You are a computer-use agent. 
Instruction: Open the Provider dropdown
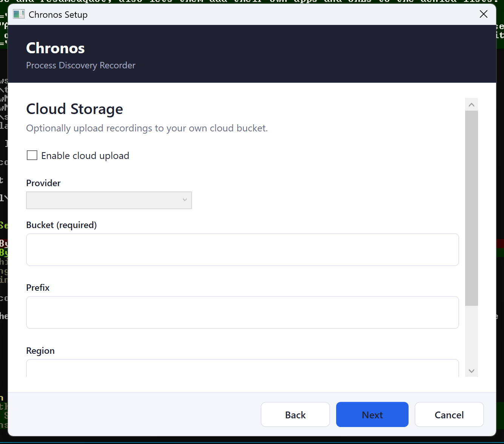pyautogui.click(x=109, y=200)
